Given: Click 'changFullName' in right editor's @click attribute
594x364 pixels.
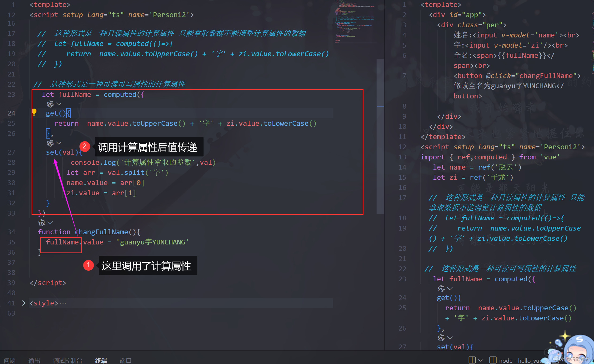Looking at the screenshot, I should point(546,76).
